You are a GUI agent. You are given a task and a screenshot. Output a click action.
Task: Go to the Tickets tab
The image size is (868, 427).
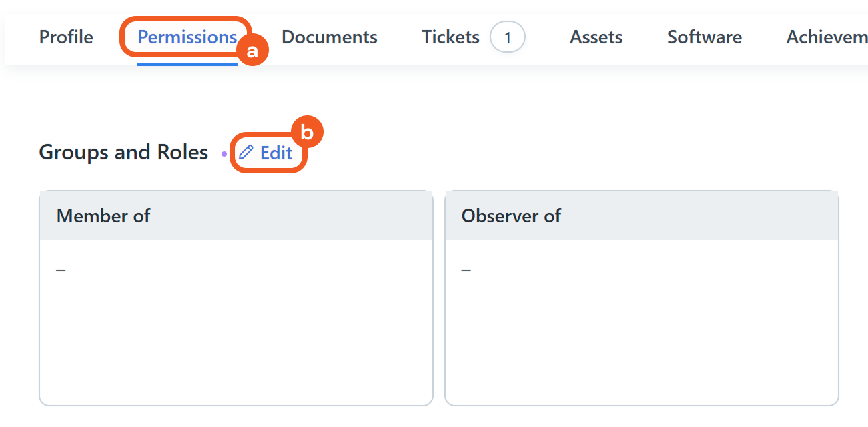(x=450, y=37)
